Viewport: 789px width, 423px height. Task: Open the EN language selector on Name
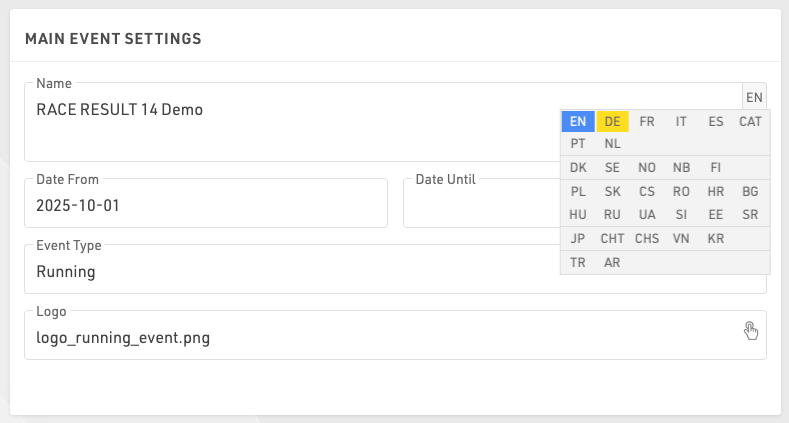[x=754, y=97]
